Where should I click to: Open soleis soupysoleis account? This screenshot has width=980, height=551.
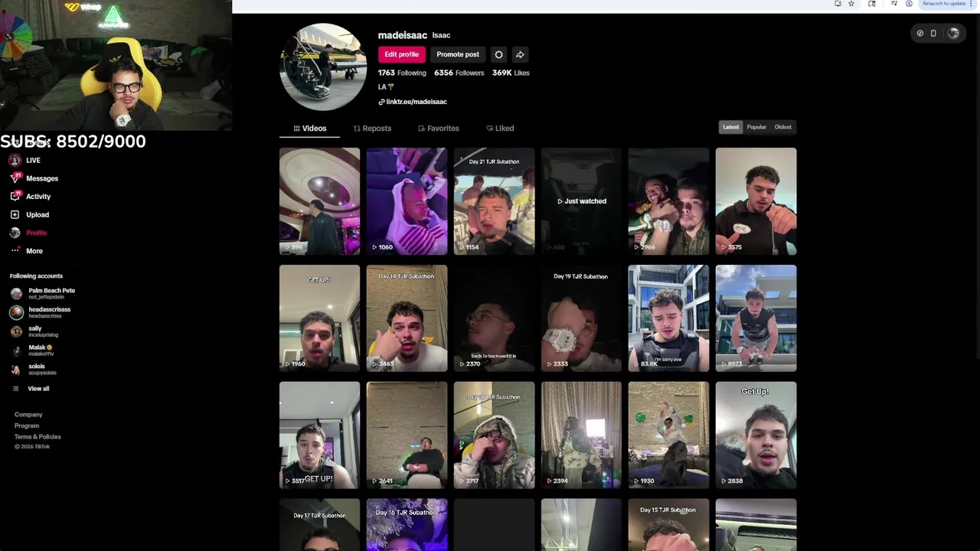(x=34, y=369)
